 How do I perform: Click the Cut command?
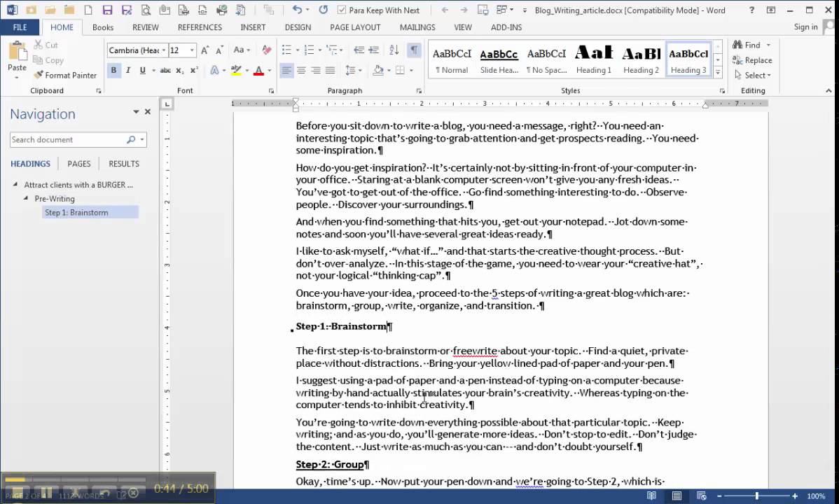click(46, 45)
